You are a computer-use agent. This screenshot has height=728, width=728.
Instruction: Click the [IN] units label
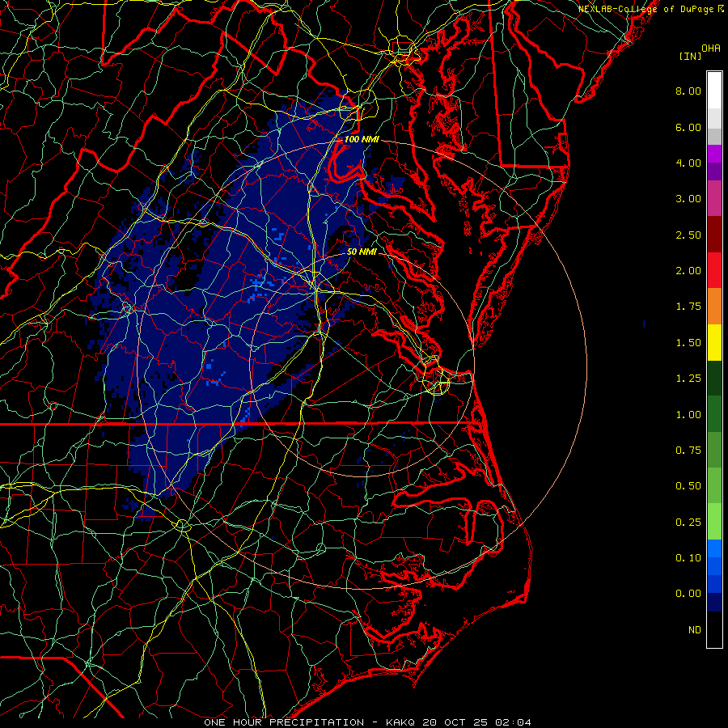pos(690,56)
